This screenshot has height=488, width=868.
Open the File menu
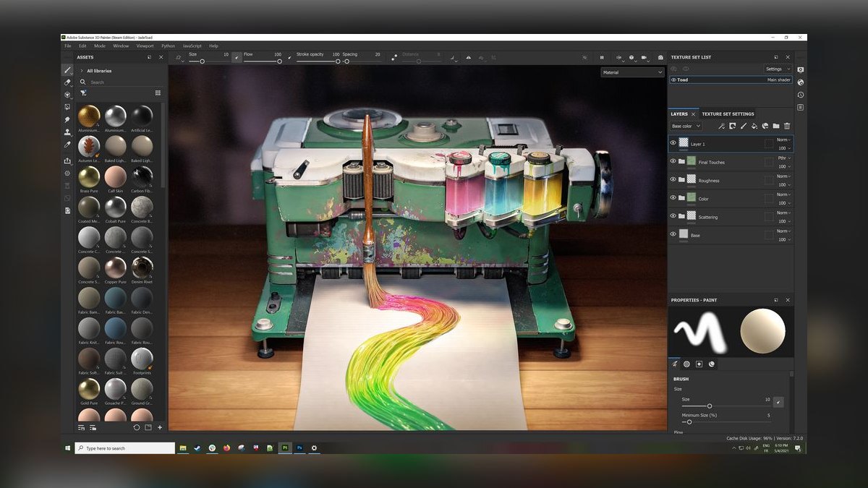[68, 46]
